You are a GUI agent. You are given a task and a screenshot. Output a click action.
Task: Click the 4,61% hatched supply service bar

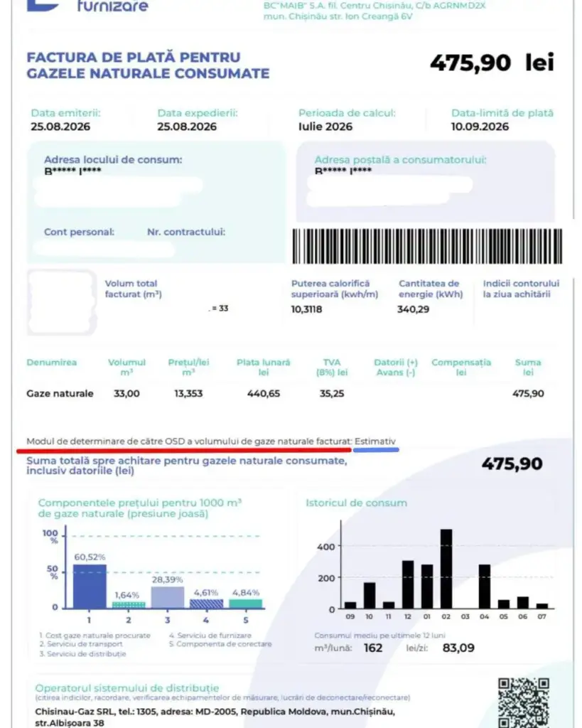[x=207, y=604]
